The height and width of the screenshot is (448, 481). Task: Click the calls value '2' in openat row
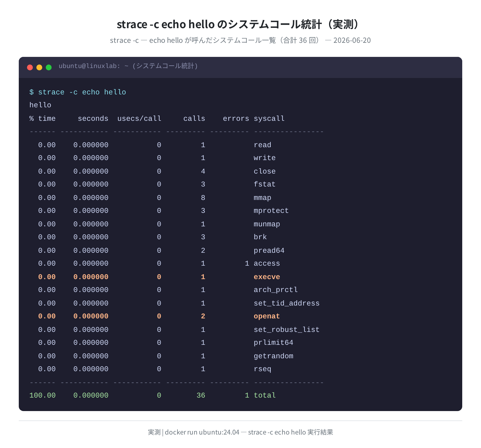click(203, 316)
